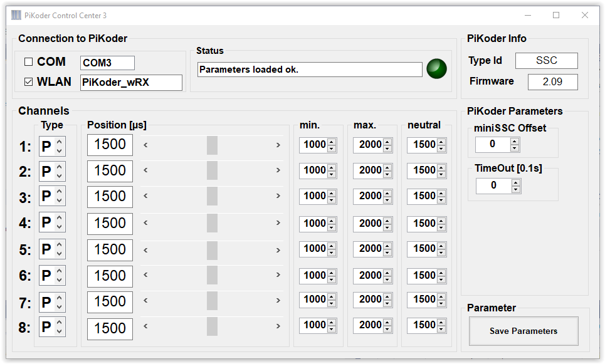Increase channel 7 min value
Viewport: 605px width, 364px height.
pos(332,296)
